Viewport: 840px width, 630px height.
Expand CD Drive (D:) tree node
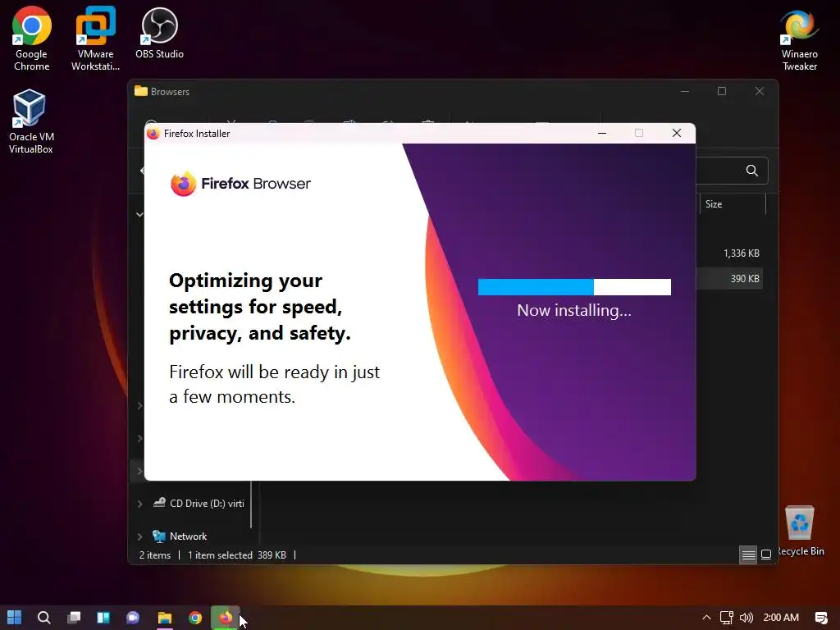pyautogui.click(x=139, y=504)
